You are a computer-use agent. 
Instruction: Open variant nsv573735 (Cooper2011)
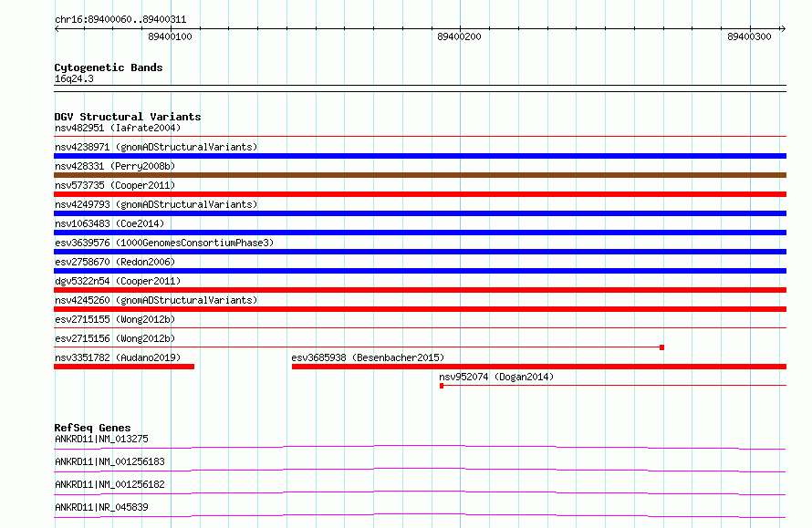(x=115, y=185)
